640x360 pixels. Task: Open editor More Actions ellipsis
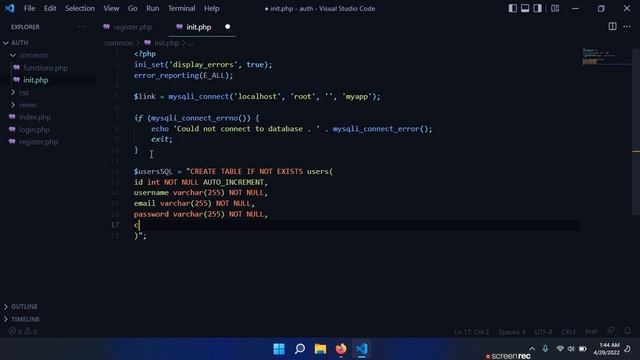coord(627,27)
